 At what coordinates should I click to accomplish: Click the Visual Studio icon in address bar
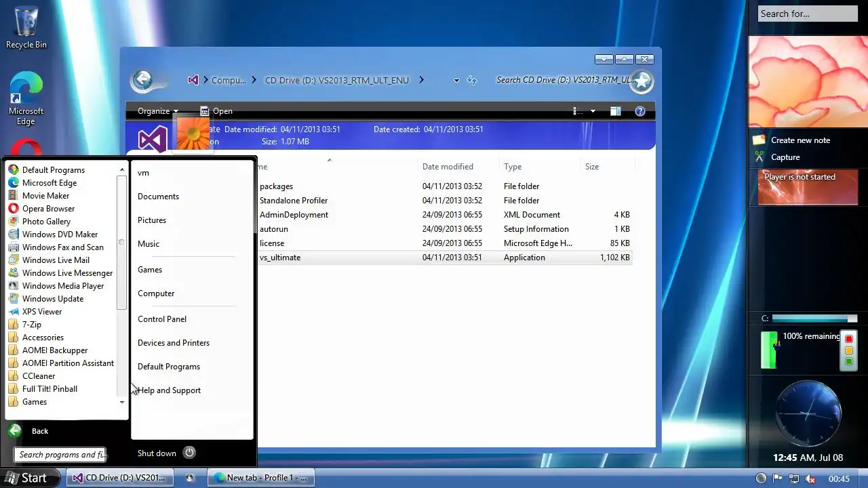[x=193, y=80]
